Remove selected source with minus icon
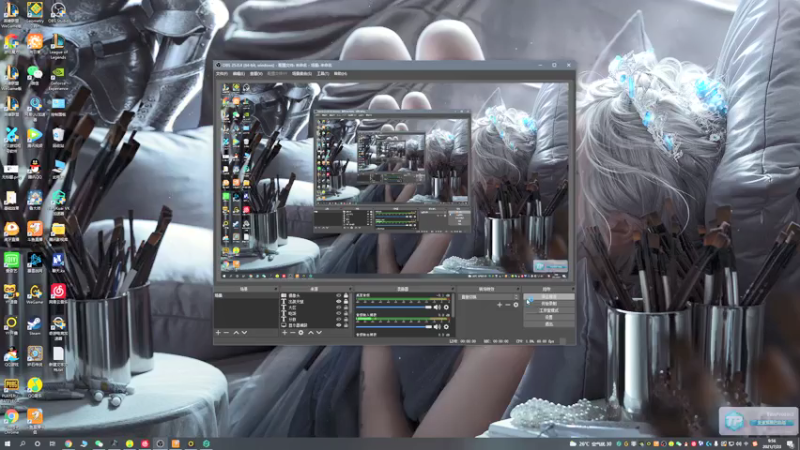The image size is (800, 450). [293, 332]
